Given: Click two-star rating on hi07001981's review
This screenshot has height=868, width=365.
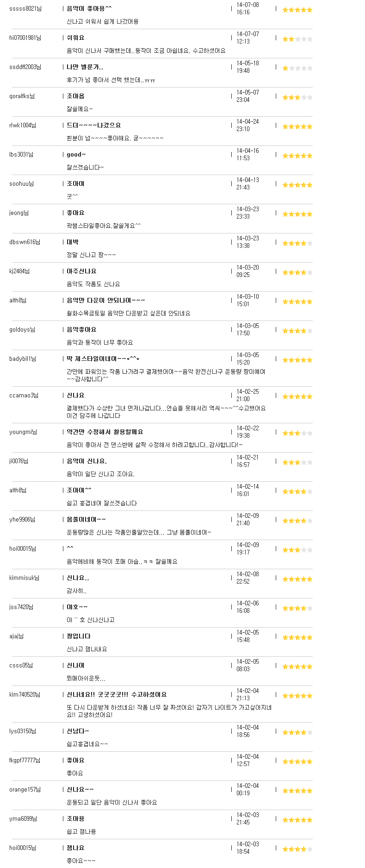Looking at the screenshot, I should coord(297,39).
